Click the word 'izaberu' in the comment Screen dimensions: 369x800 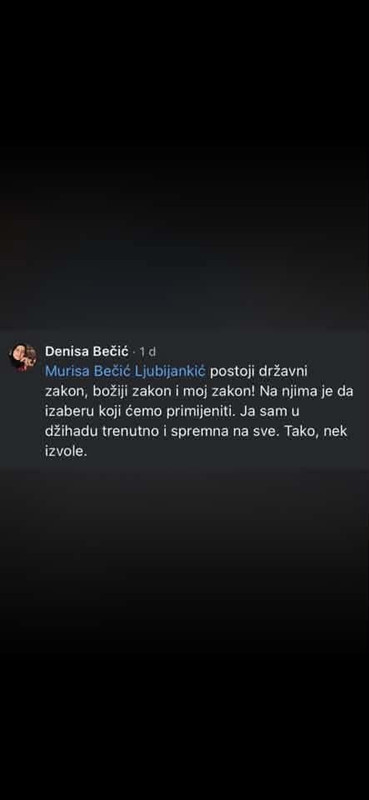pos(67,411)
